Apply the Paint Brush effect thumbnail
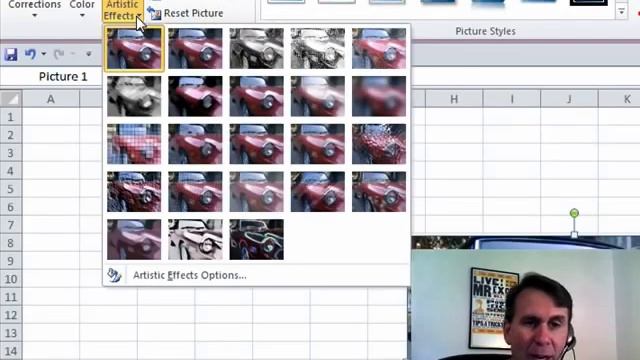Screen dimensions: 640x360 point(257,96)
